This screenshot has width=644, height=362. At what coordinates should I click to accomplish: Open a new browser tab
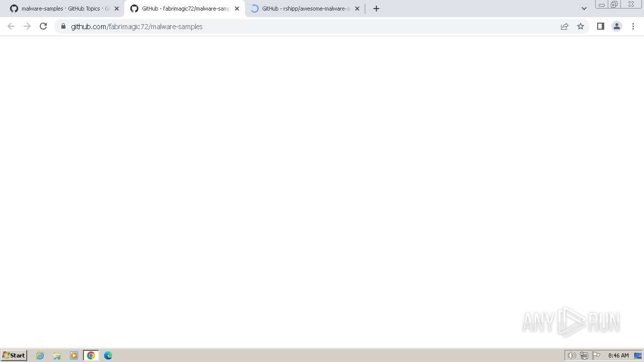376,9
